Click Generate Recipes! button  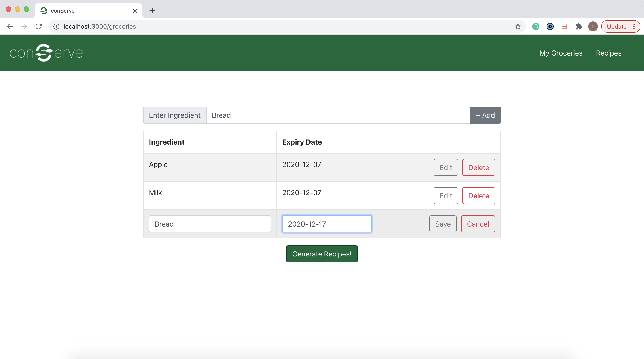click(x=322, y=254)
